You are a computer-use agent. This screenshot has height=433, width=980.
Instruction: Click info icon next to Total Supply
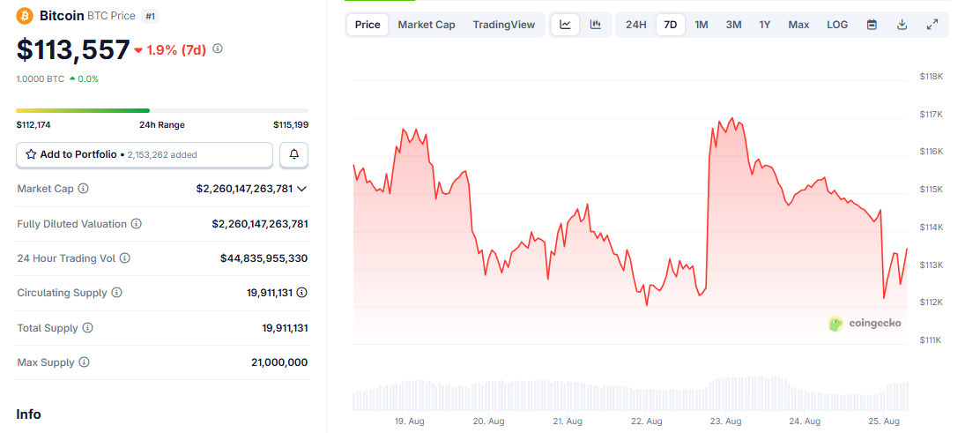(x=87, y=327)
